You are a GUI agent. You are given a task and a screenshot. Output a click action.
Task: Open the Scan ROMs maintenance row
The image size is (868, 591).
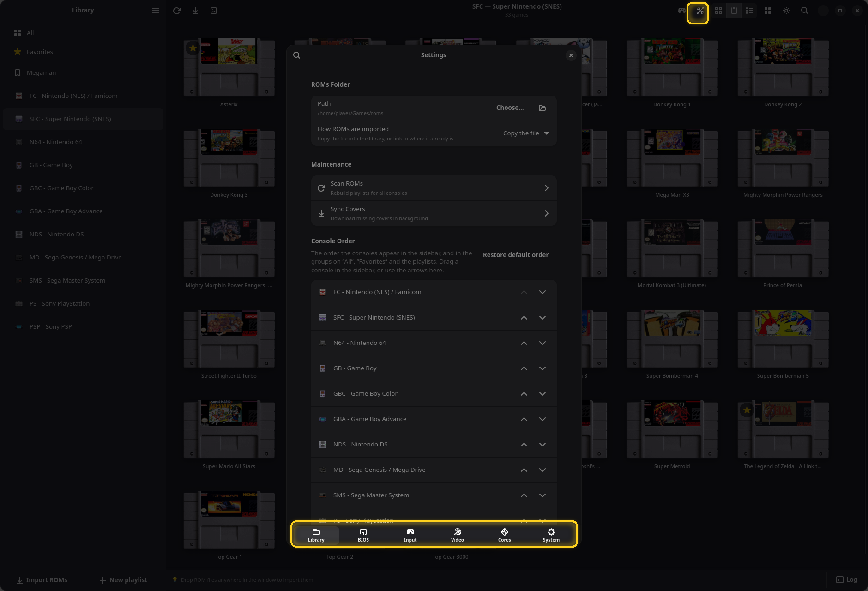(x=434, y=188)
